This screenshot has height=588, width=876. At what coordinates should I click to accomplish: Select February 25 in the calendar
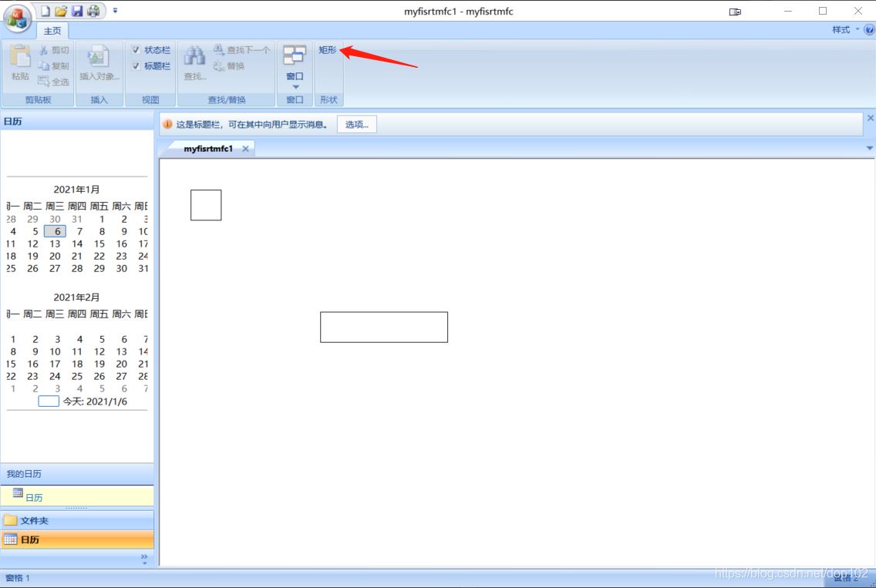(x=77, y=376)
